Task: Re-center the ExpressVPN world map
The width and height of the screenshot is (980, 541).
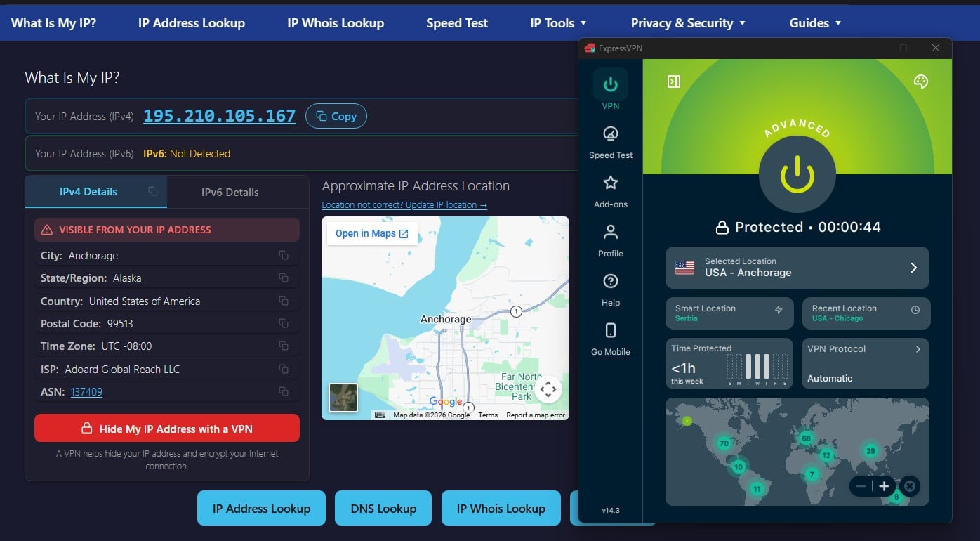Action: point(910,486)
